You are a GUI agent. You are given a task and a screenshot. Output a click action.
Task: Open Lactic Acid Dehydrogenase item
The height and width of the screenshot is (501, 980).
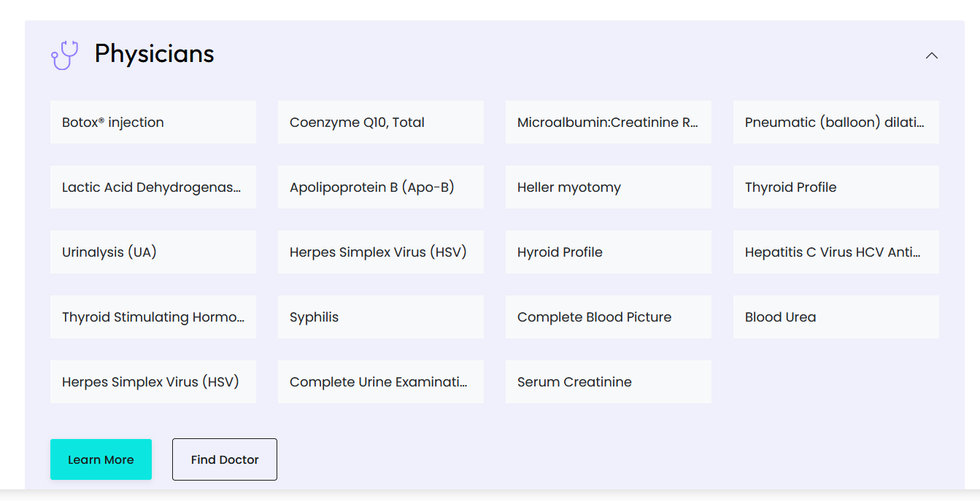[x=153, y=187]
